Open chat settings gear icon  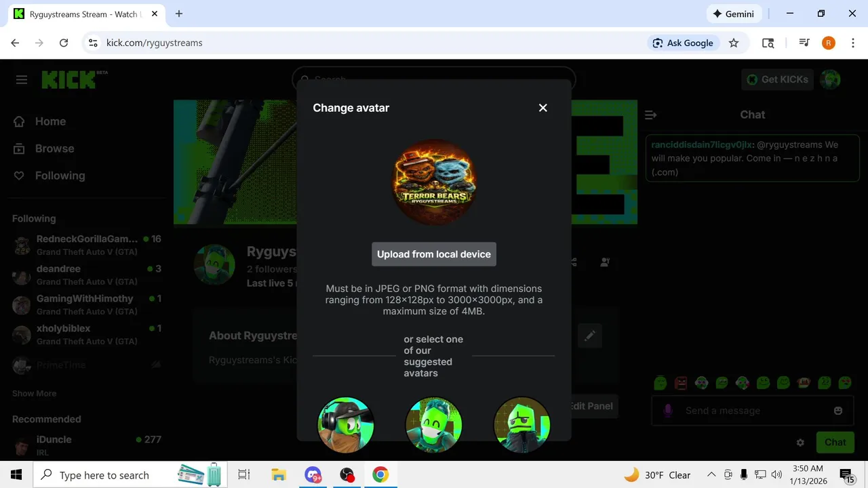tap(800, 442)
